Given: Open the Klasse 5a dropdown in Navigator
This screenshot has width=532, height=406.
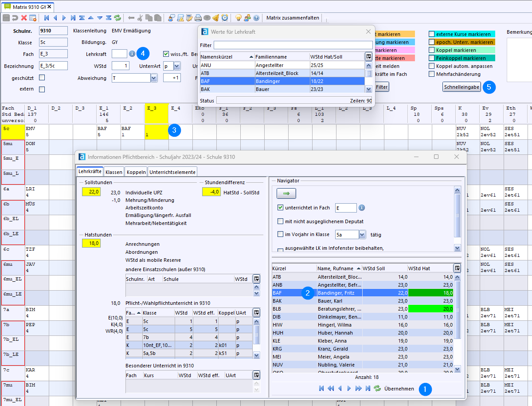Looking at the screenshot, I should point(362,234).
